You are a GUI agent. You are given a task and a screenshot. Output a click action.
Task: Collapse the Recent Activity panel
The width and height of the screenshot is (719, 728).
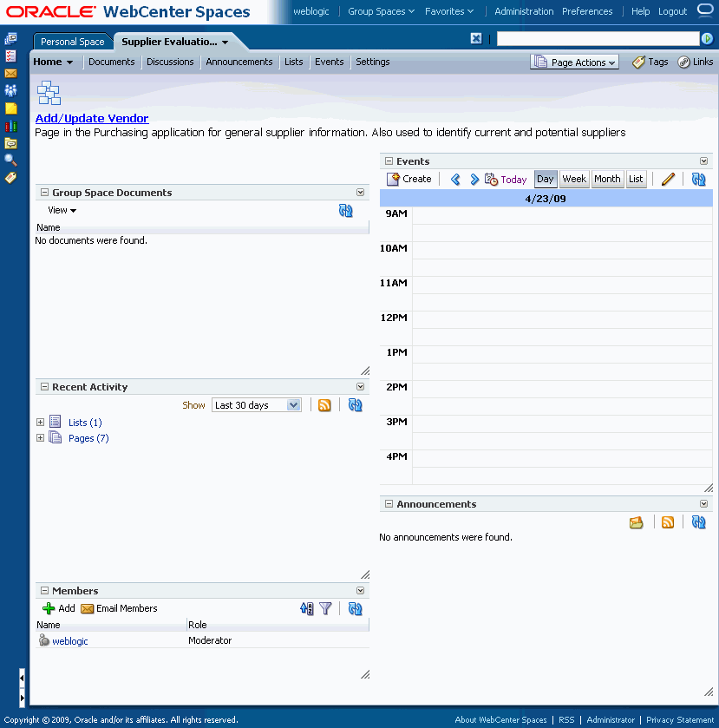click(44, 387)
